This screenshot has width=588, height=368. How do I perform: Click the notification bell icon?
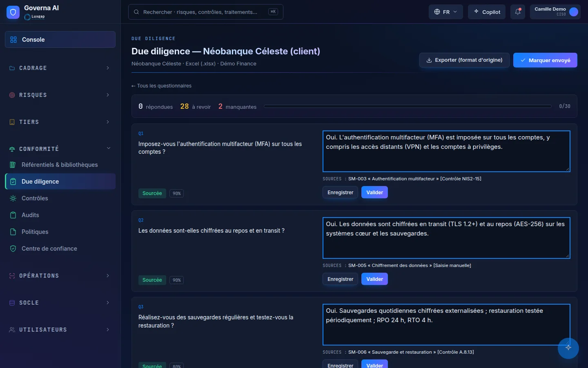518,12
